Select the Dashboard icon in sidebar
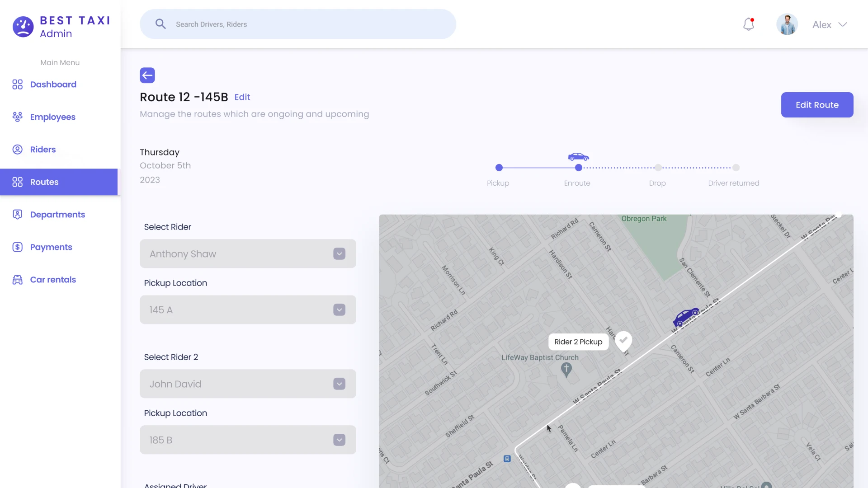The image size is (868, 488). click(17, 84)
